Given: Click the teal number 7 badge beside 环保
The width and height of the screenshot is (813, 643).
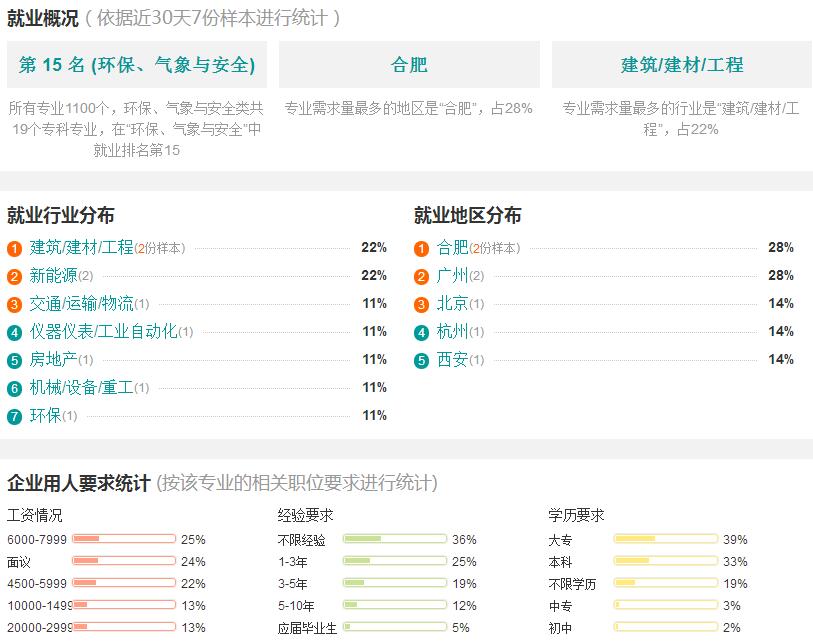Looking at the screenshot, I should point(15,416).
